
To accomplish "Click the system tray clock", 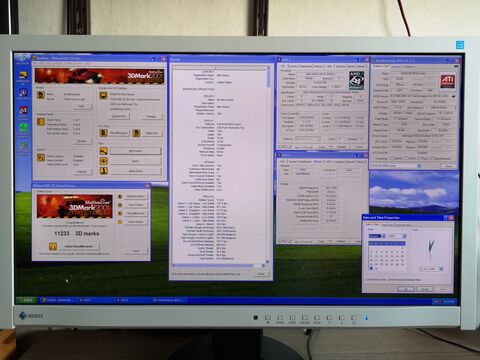I will pos(449,302).
